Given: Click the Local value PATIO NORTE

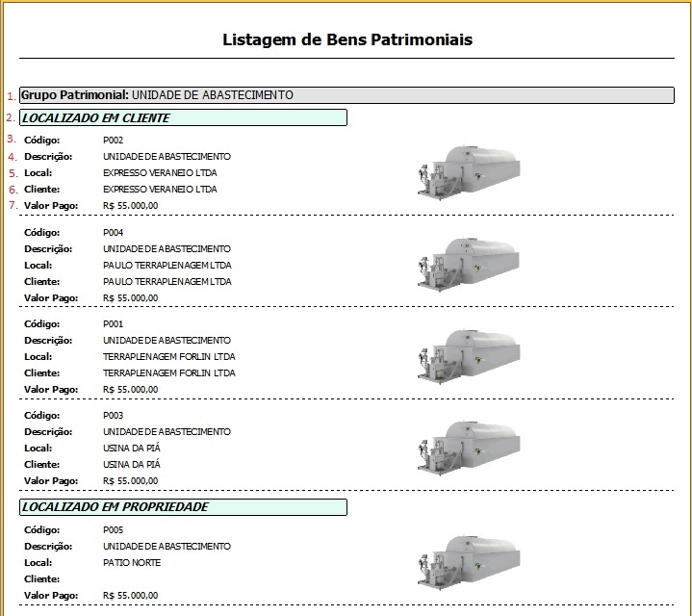Looking at the screenshot, I should [x=132, y=562].
